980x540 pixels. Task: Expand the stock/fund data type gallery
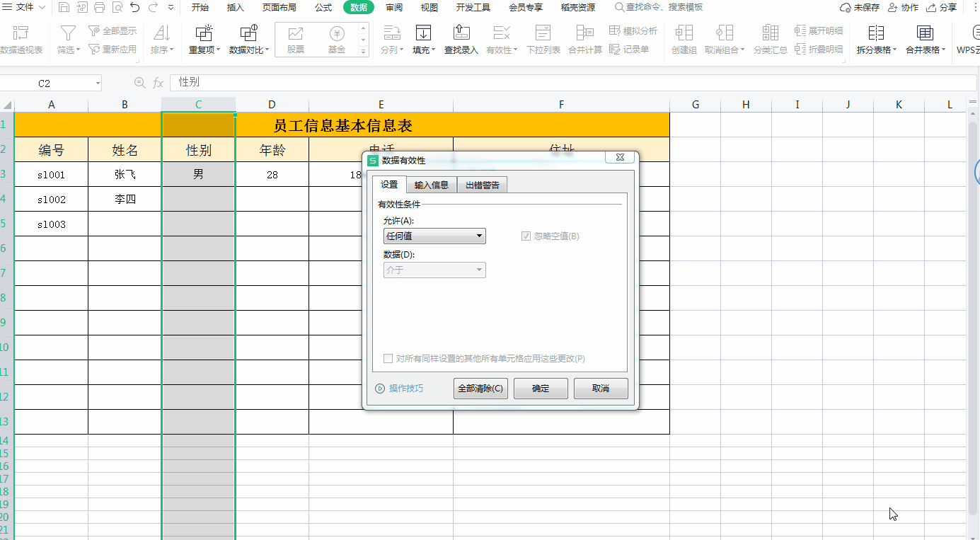tap(364, 52)
